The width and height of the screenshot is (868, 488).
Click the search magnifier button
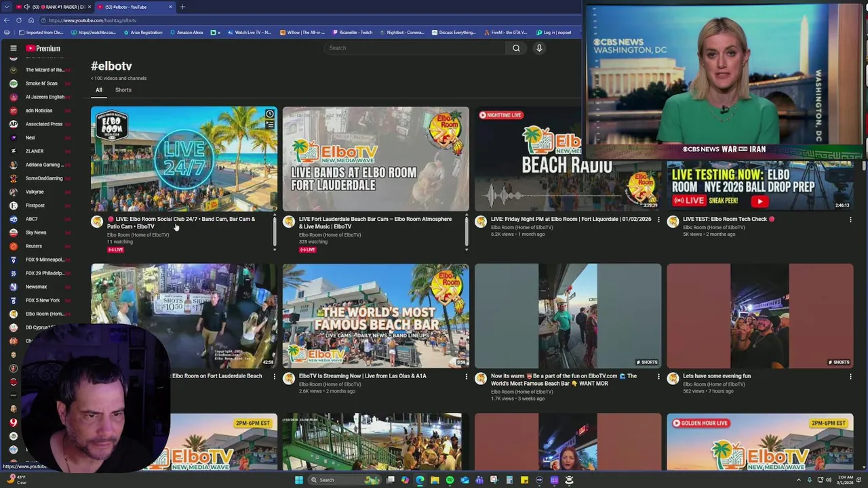point(516,48)
